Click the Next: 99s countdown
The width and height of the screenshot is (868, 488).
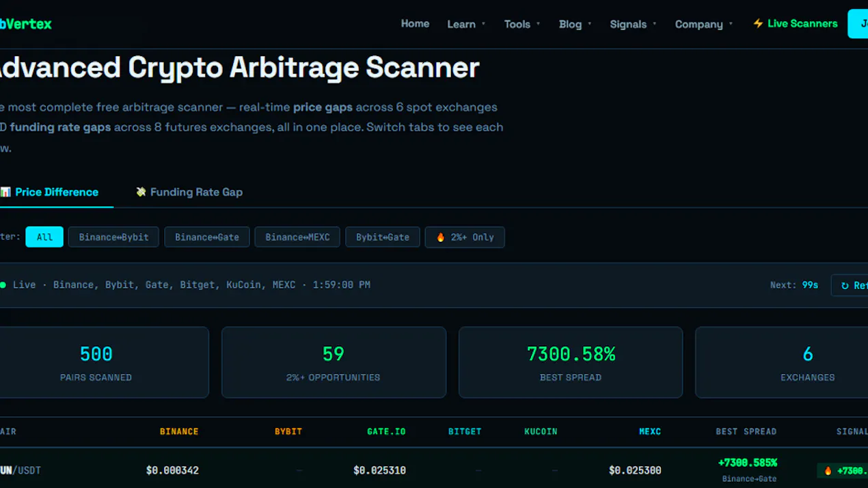pyautogui.click(x=794, y=285)
